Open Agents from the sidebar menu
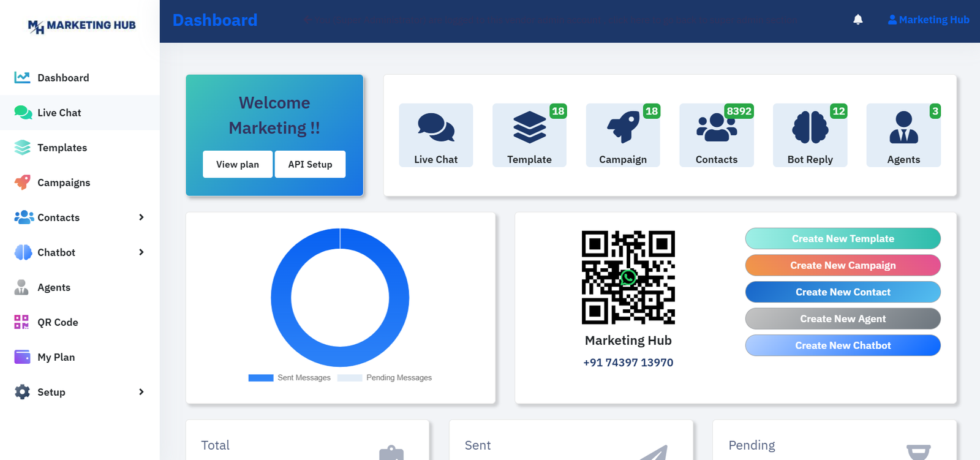Screen dimensions: 980x460 coord(54,287)
